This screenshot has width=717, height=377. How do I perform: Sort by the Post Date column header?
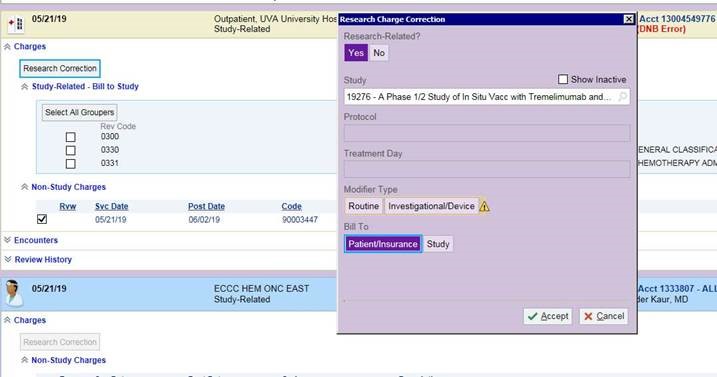[206, 206]
